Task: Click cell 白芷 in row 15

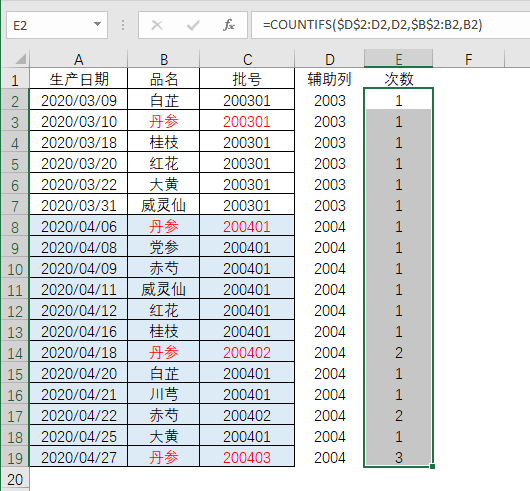Action: click(x=164, y=373)
